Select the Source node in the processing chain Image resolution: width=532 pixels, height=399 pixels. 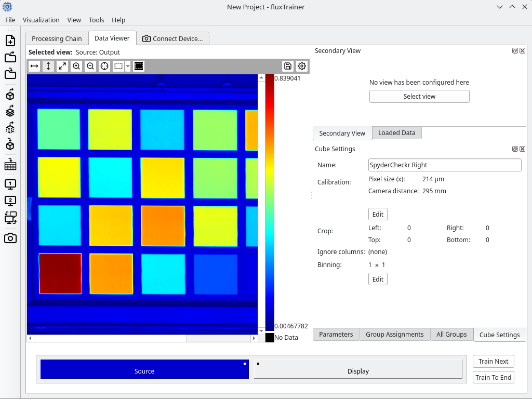tap(144, 369)
